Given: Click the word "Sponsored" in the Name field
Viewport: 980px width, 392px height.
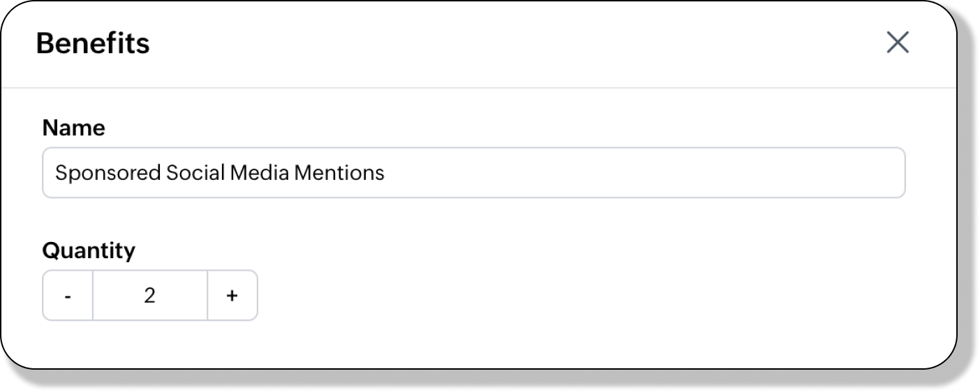Looking at the screenshot, I should coord(107,172).
